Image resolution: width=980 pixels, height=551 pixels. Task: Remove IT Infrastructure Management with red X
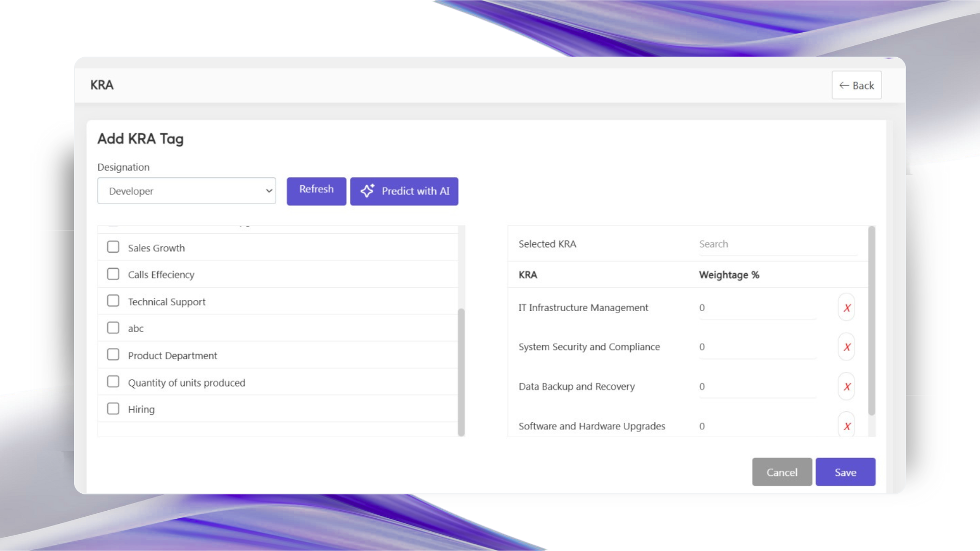tap(846, 308)
